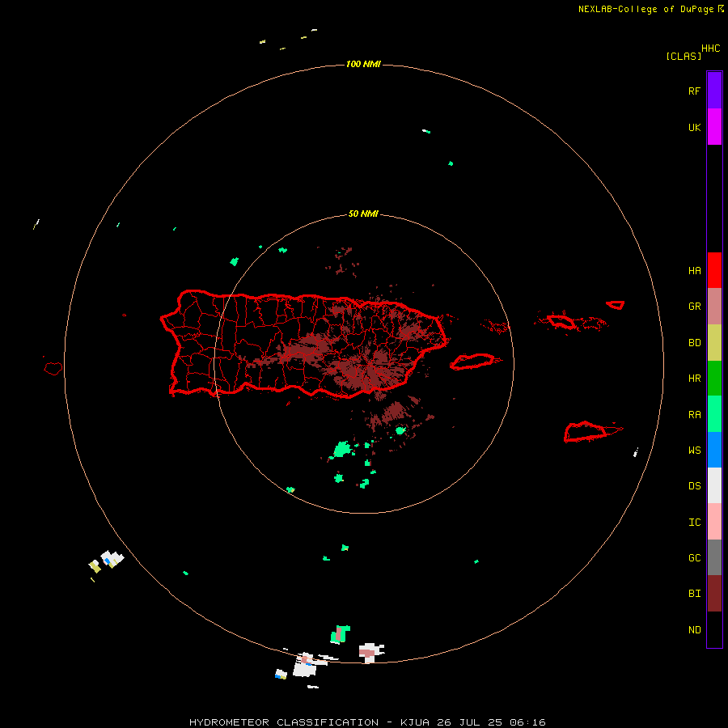Click the BD legend label

pos(694,343)
